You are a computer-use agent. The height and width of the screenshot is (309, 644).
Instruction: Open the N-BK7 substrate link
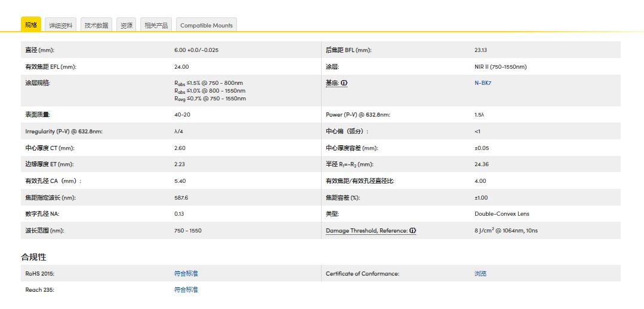coord(483,82)
